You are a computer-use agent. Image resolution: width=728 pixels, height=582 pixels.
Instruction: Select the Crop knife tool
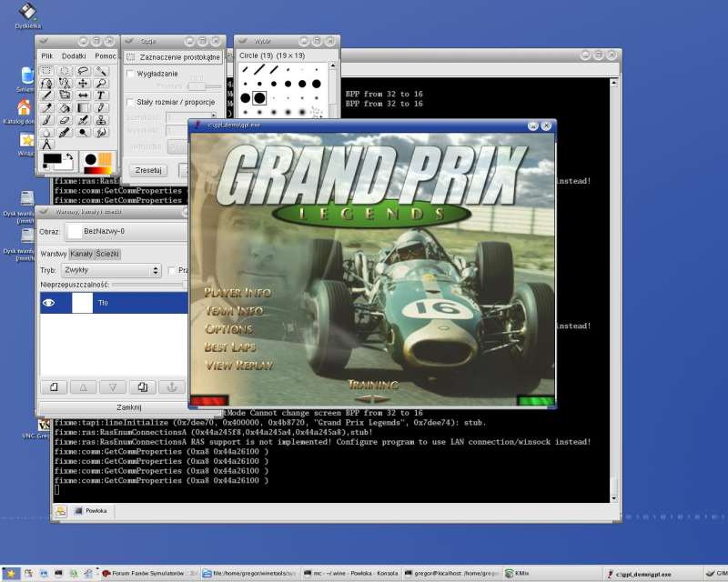click(x=46, y=95)
